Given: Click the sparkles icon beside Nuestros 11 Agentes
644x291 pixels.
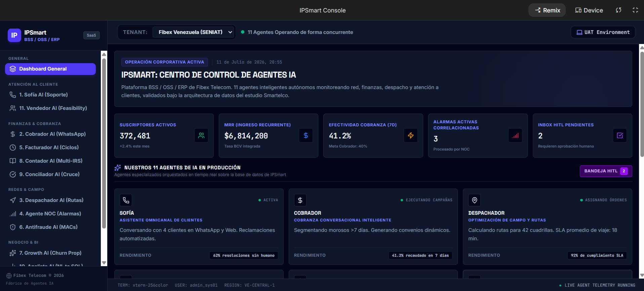Looking at the screenshot, I should pos(118,167).
